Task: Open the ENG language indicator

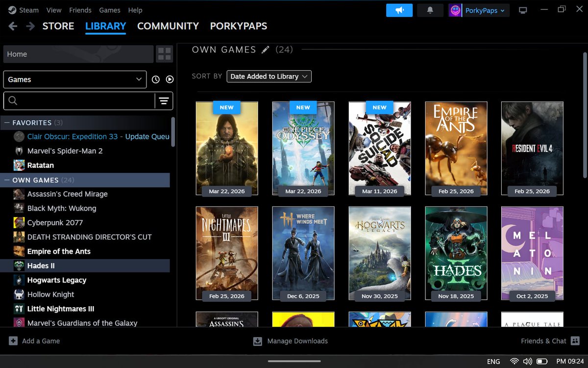Action: [493, 362]
